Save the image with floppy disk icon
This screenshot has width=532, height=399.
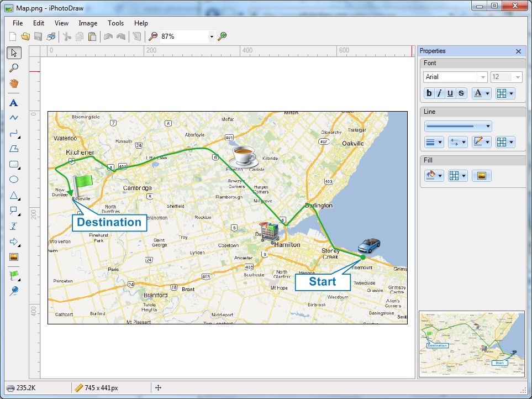point(38,36)
